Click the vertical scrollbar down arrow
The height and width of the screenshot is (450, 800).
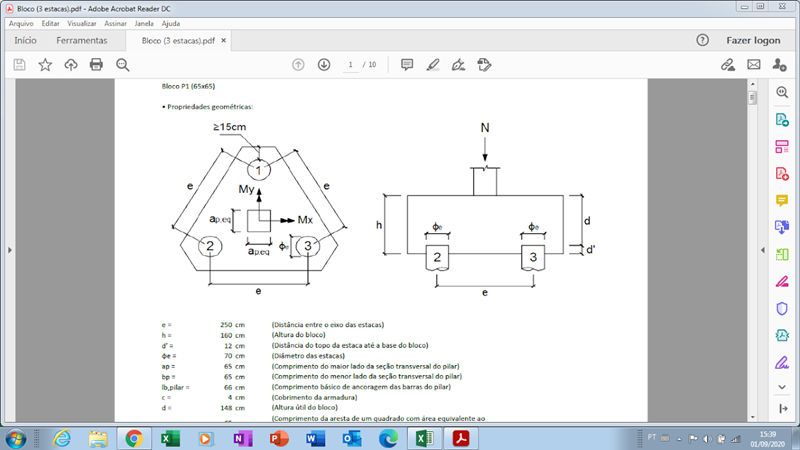[x=753, y=417]
